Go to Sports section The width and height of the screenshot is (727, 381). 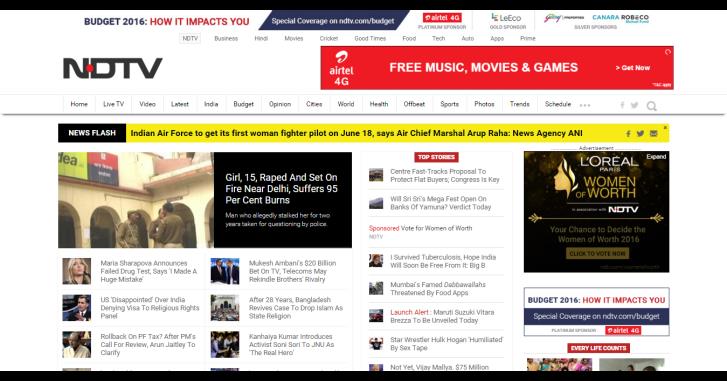click(x=449, y=104)
